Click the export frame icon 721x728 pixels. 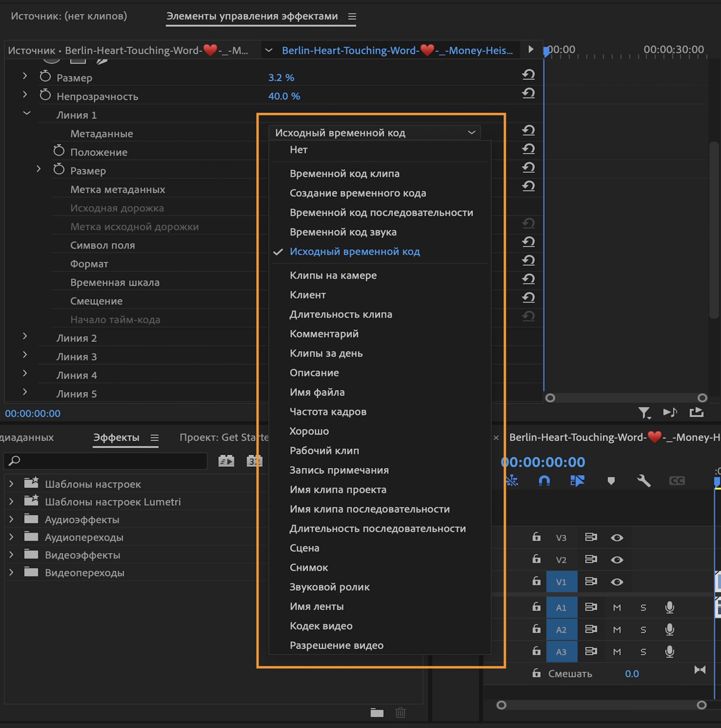697,412
